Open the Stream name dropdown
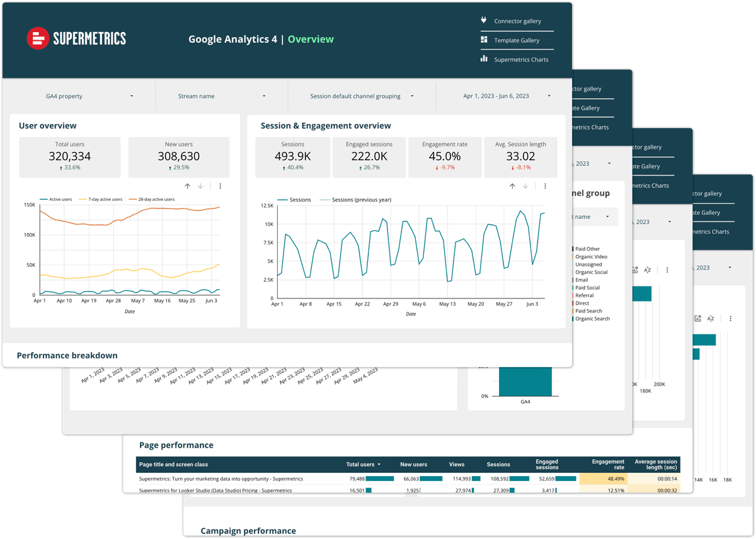This screenshot has width=756, height=539. tap(221, 96)
